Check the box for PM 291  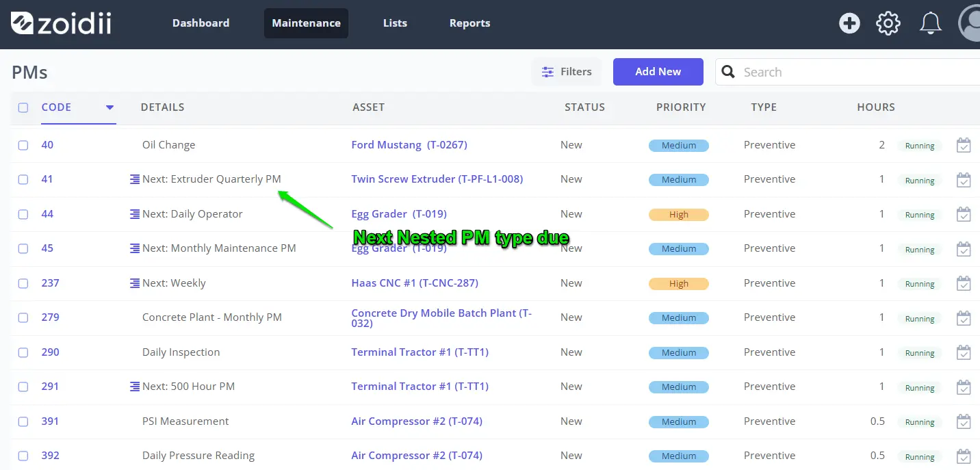coord(23,387)
